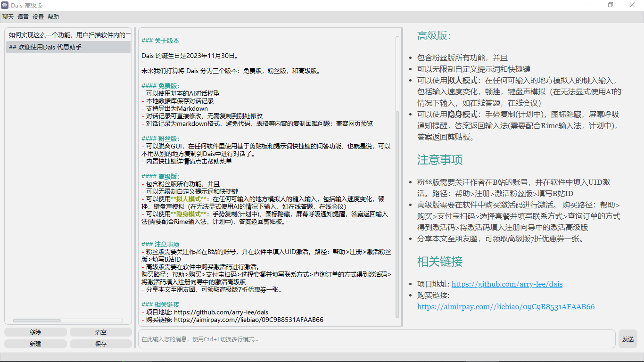Send the message with 发送
644x362 pixels.
click(627, 339)
